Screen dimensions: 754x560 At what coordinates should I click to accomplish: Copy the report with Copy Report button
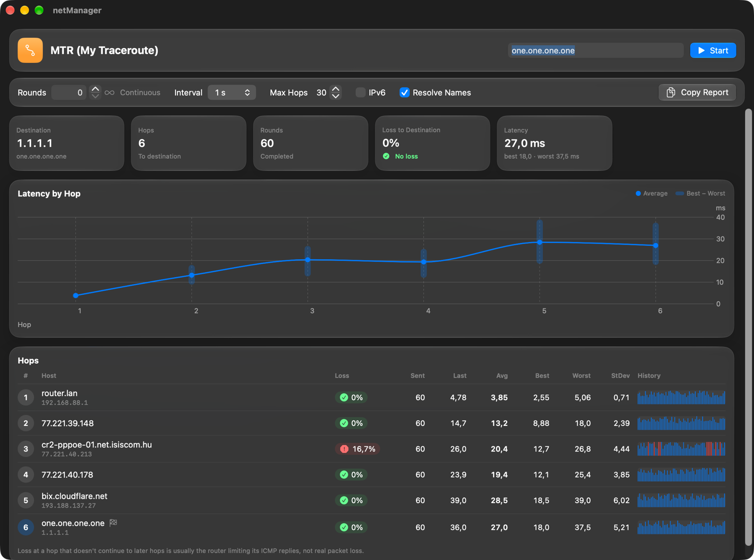(697, 92)
